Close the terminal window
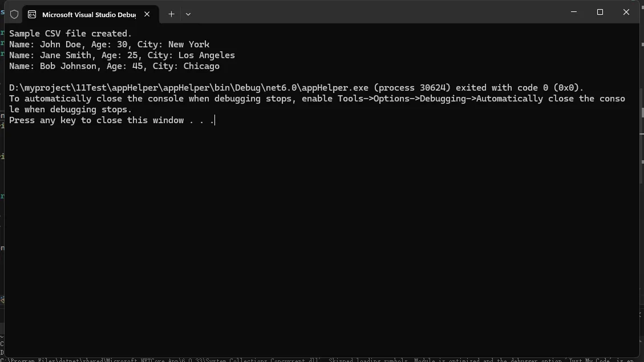644x362 pixels. (626, 12)
